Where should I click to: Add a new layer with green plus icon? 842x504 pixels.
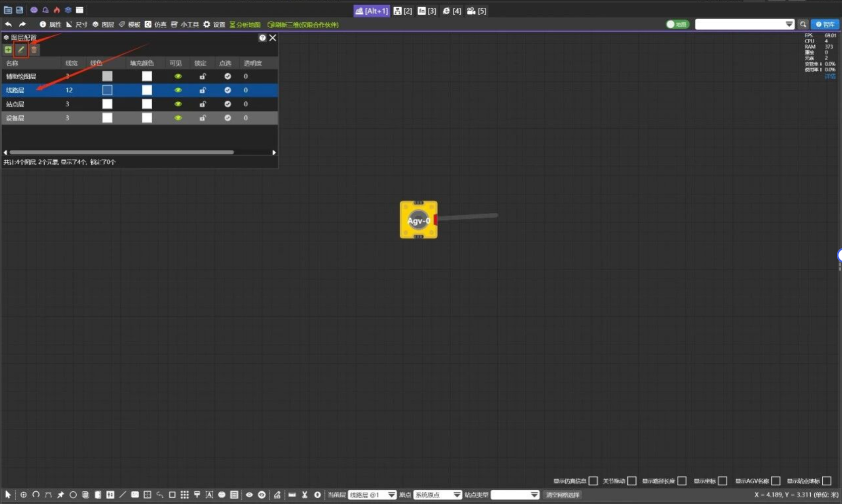click(8, 49)
